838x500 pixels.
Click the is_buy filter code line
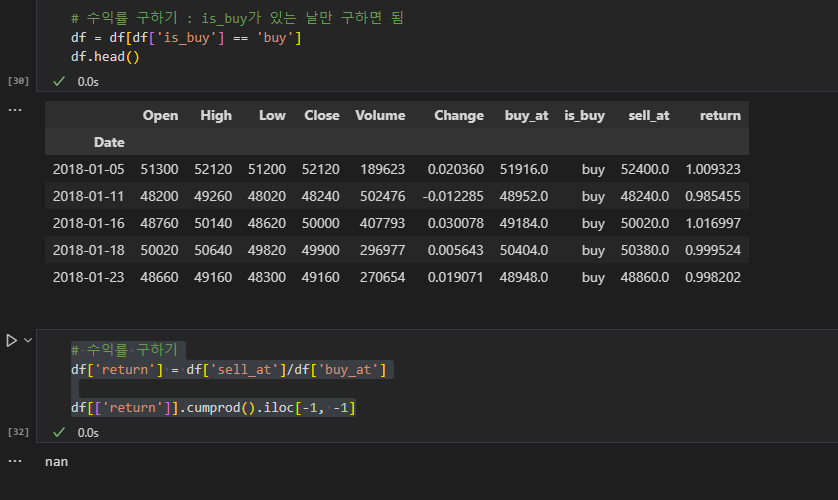[x=186, y=38]
